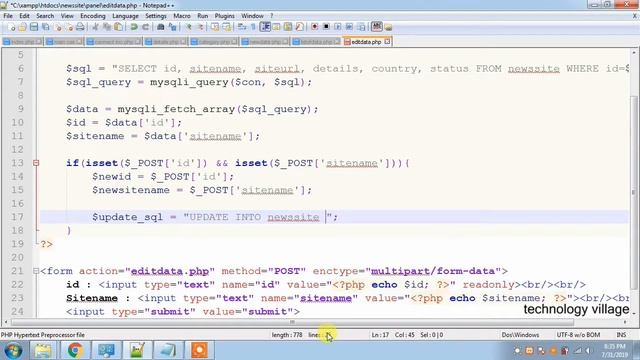
Task: Open Google Chrome from the taskbar
Action: pyautogui.click(x=75, y=351)
